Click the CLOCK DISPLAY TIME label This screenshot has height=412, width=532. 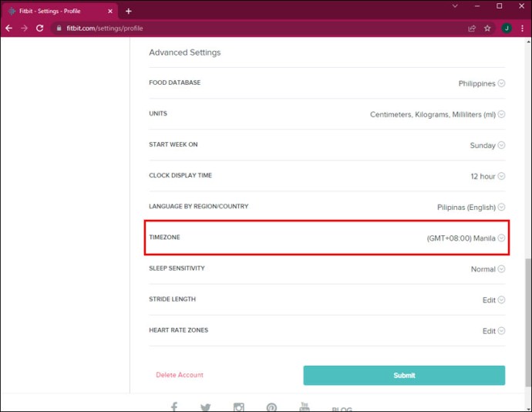click(x=180, y=175)
